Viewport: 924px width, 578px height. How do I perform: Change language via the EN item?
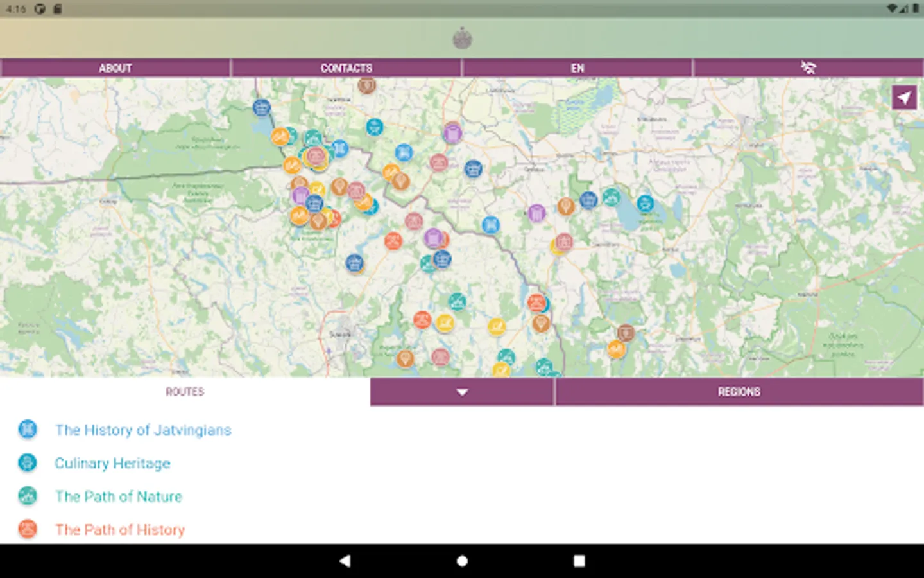[x=577, y=67]
